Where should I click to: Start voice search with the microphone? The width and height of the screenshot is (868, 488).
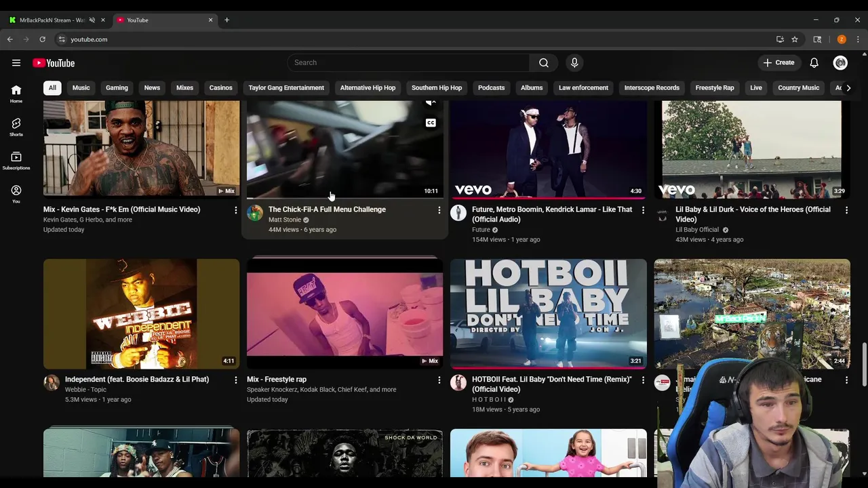click(574, 62)
